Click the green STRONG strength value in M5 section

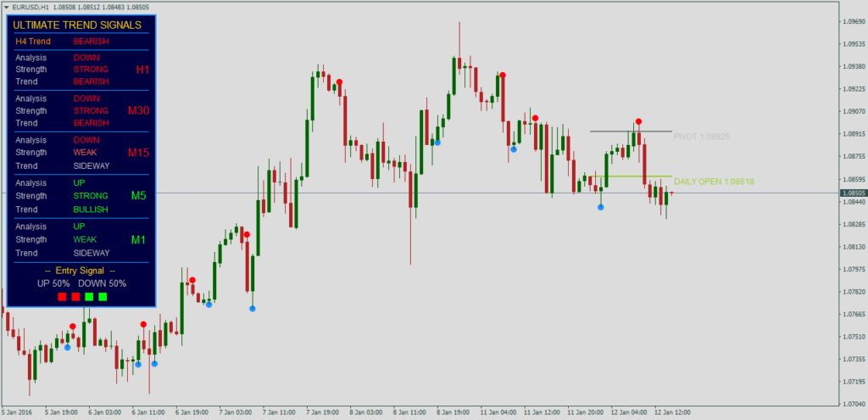pos(90,196)
